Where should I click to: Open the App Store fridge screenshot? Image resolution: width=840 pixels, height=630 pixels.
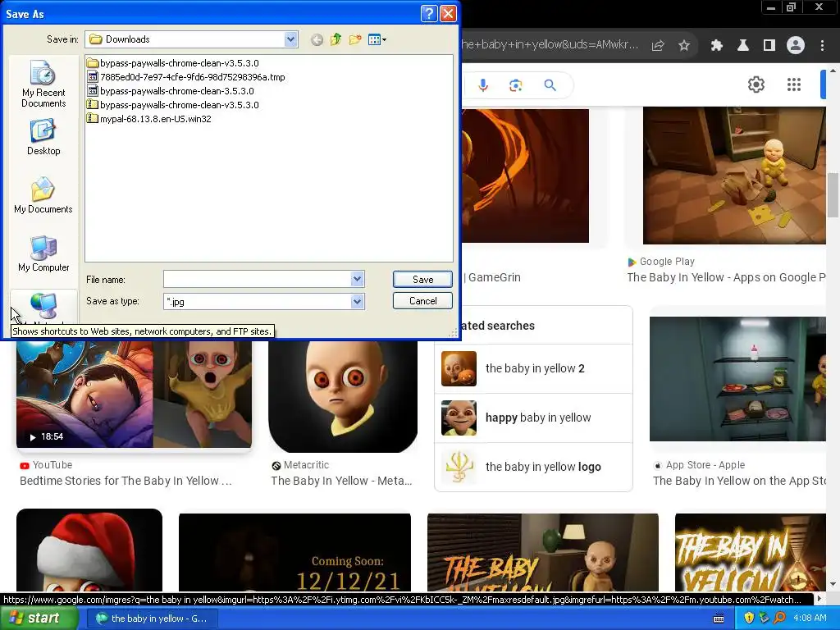click(x=737, y=379)
